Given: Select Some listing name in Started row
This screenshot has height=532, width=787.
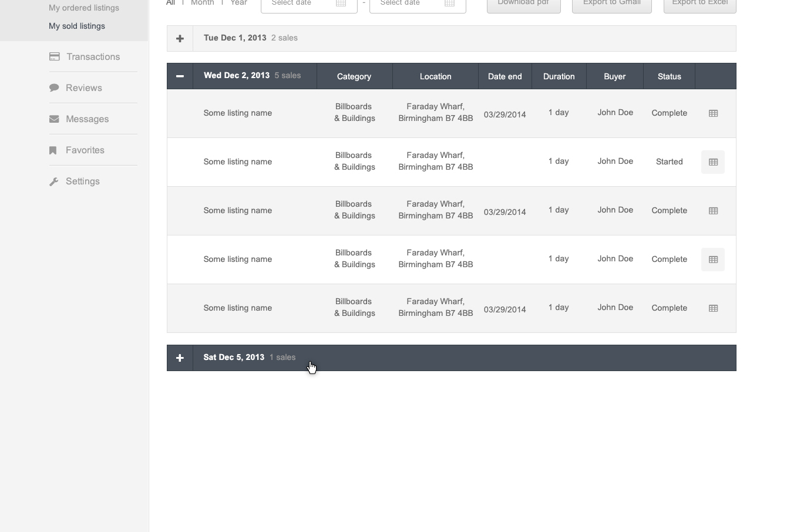Looking at the screenshot, I should tap(238, 161).
